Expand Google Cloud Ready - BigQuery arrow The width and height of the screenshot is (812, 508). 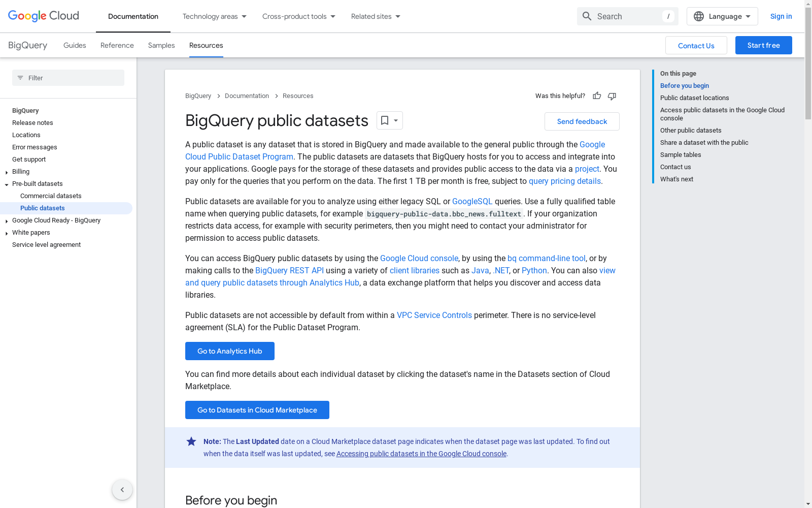pyautogui.click(x=7, y=221)
